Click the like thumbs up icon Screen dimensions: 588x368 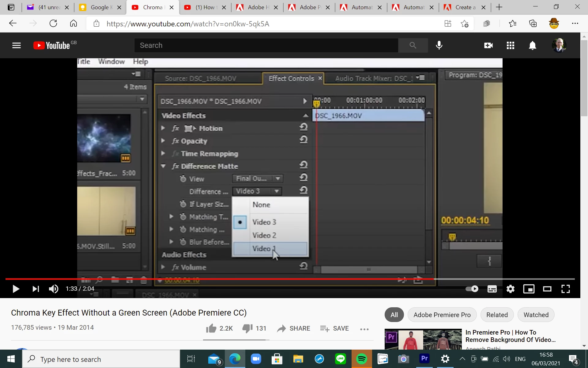click(x=211, y=328)
